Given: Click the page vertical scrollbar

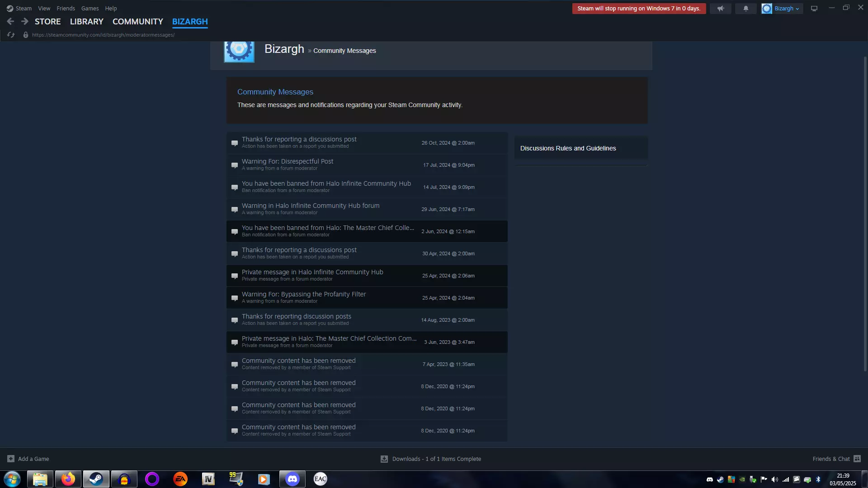Looking at the screenshot, I should click(865, 212).
